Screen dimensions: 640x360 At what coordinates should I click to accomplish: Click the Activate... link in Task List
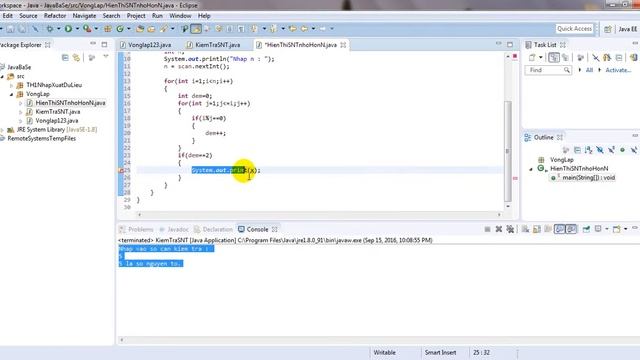click(x=618, y=70)
